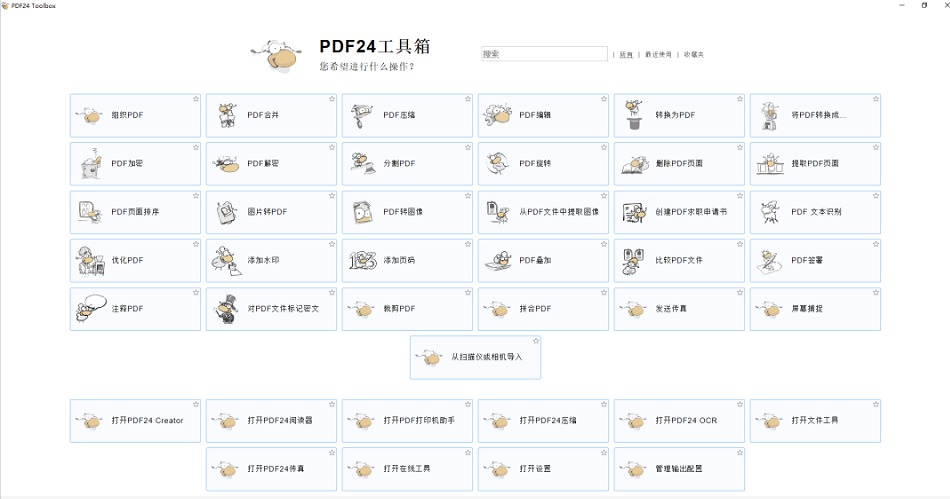Favorite the 从扫描仪或相机导入 tile star
This screenshot has height=499, width=950.
pos(536,341)
